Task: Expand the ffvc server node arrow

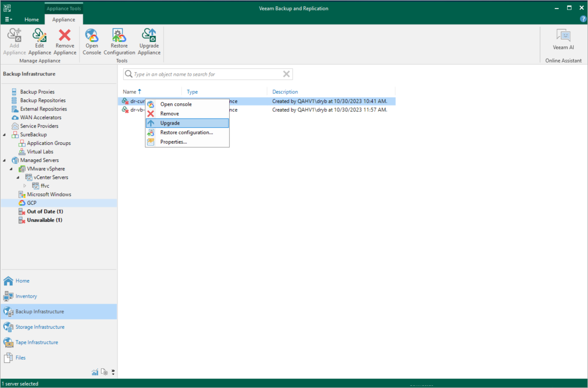Action: (x=25, y=186)
